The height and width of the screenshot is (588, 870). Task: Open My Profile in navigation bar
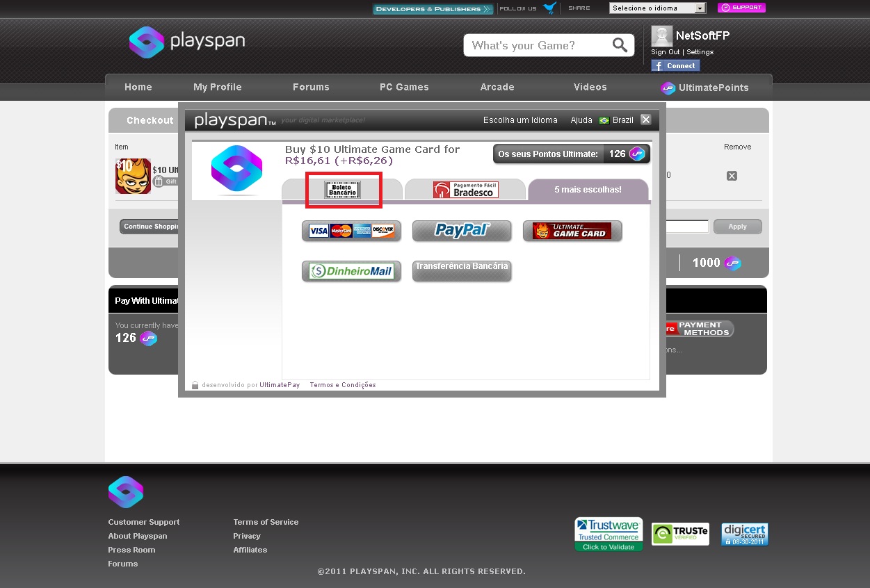[x=218, y=87]
